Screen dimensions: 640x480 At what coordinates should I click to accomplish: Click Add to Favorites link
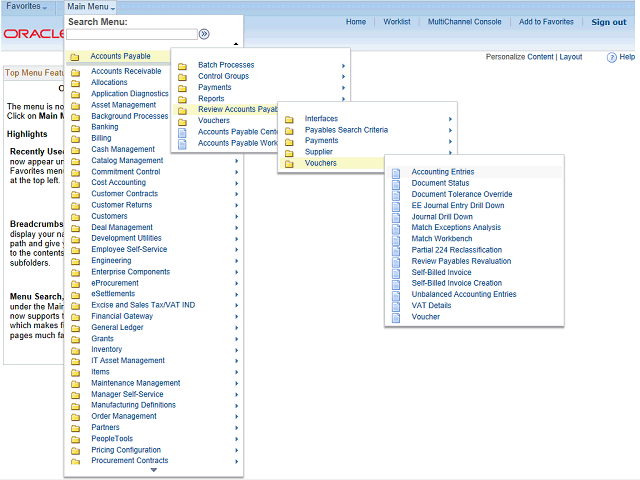pos(546,22)
